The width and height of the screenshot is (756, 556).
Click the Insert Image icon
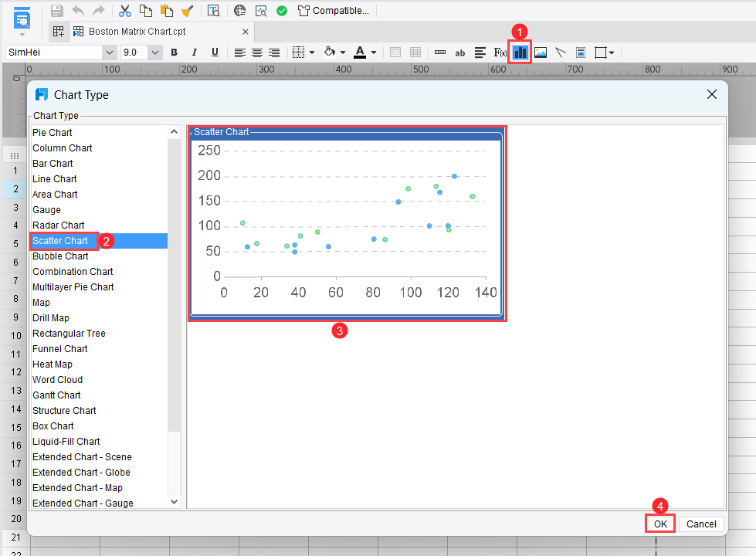coord(541,53)
